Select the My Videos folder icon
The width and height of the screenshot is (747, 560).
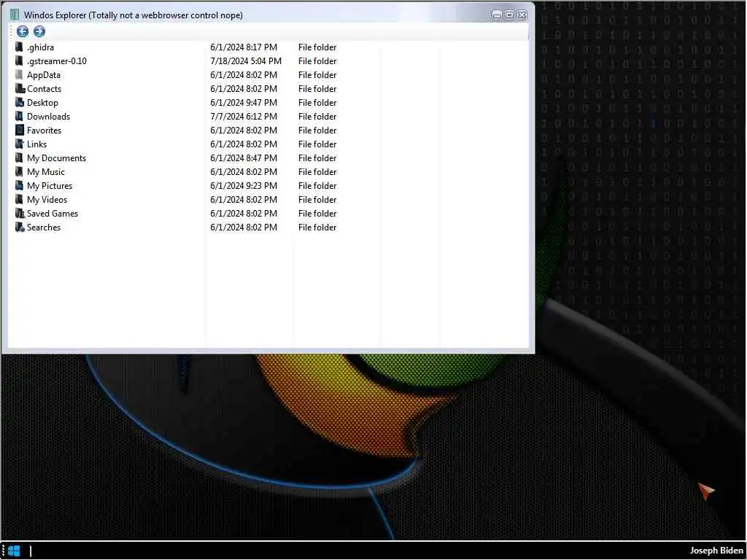point(19,199)
